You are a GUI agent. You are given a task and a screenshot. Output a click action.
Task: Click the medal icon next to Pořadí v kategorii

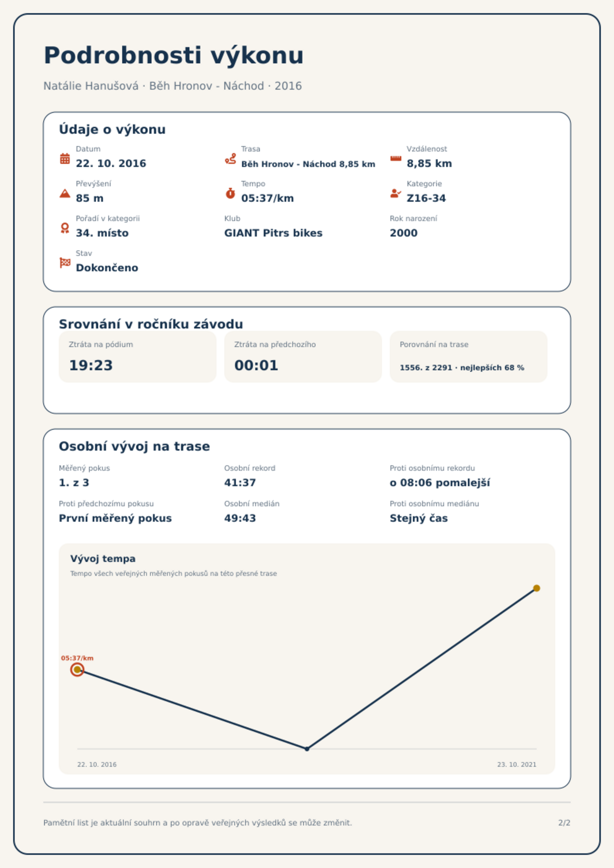point(65,228)
